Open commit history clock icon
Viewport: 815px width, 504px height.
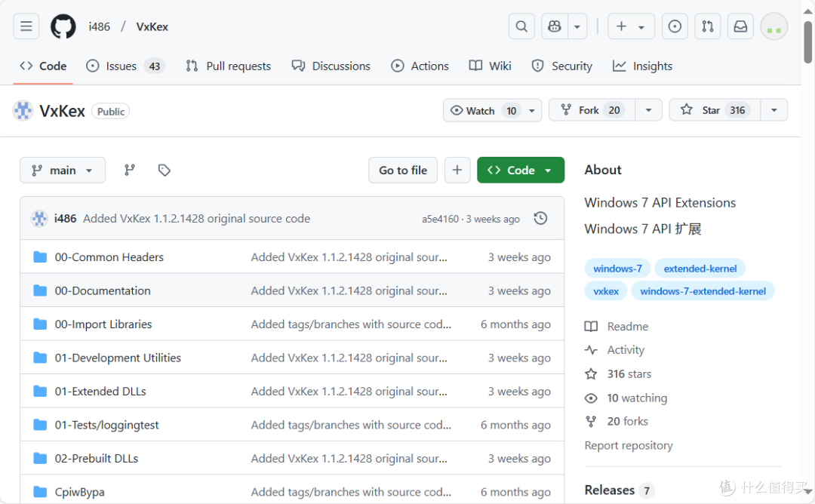pyautogui.click(x=540, y=219)
